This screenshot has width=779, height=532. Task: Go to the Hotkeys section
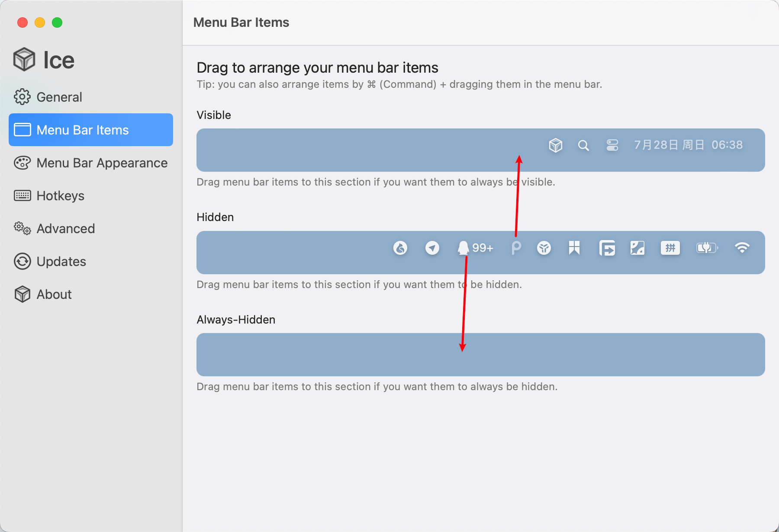click(x=61, y=195)
